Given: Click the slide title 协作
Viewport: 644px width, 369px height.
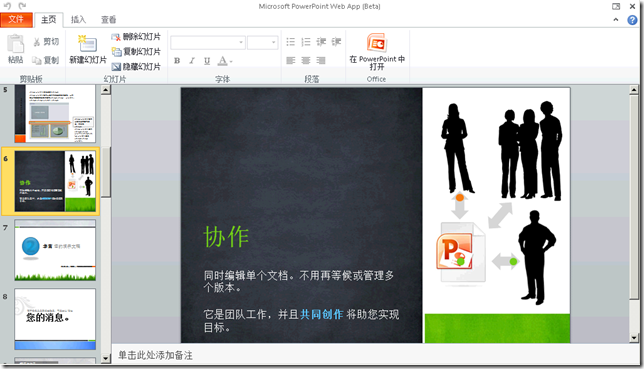Looking at the screenshot, I should (x=226, y=237).
